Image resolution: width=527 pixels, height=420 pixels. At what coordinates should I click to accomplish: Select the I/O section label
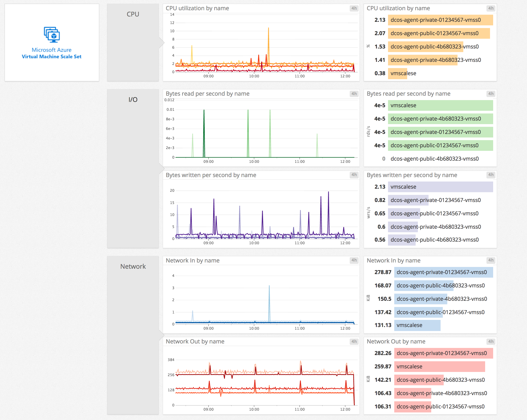click(133, 100)
